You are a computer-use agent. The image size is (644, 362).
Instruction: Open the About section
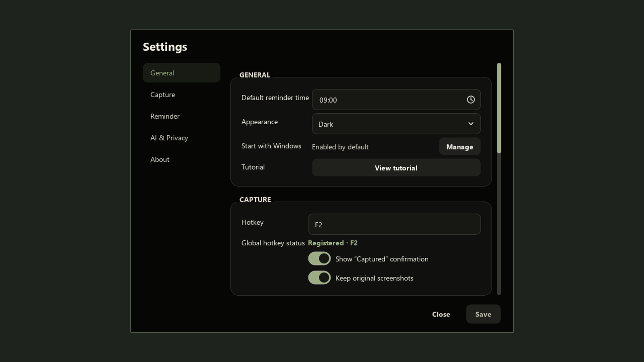(x=181, y=159)
